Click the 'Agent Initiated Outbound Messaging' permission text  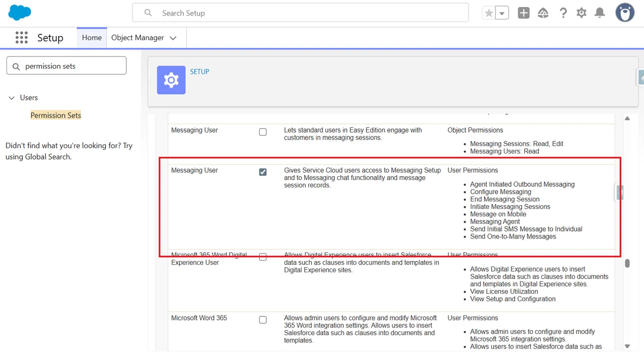click(522, 184)
